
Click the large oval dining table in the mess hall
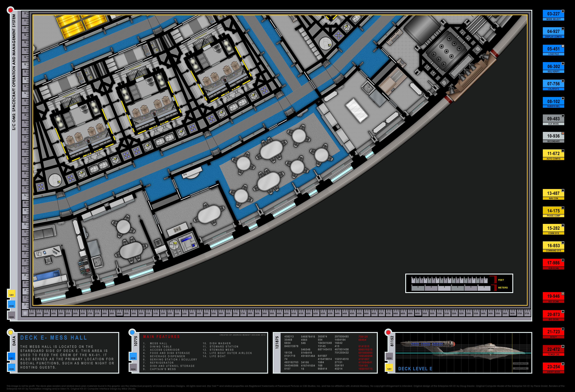point(271,150)
